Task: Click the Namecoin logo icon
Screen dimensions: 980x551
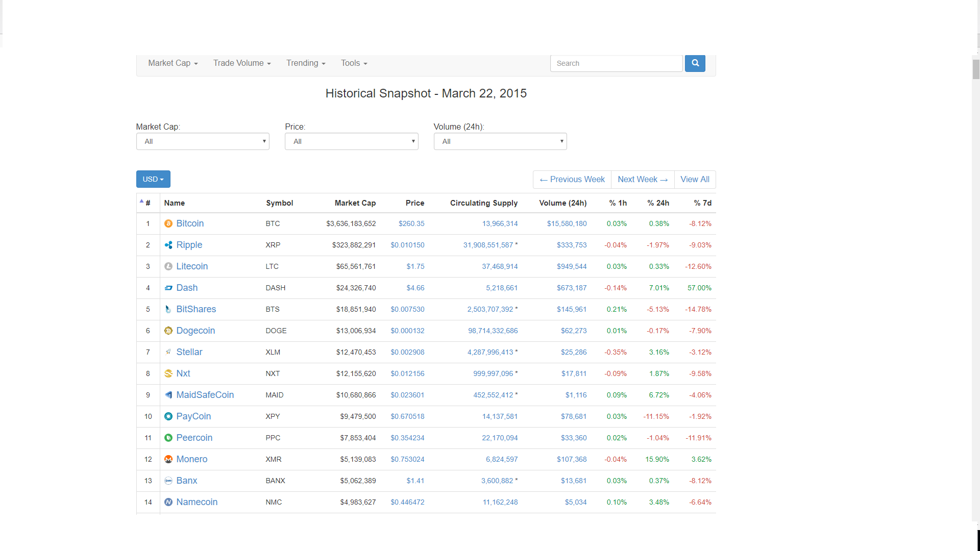Action: point(168,502)
